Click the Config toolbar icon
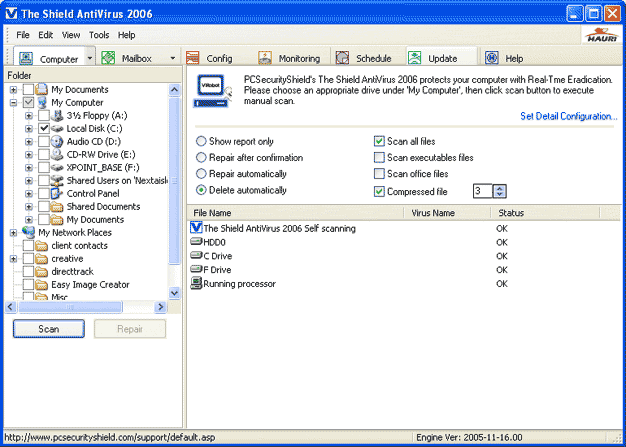 coord(192,58)
